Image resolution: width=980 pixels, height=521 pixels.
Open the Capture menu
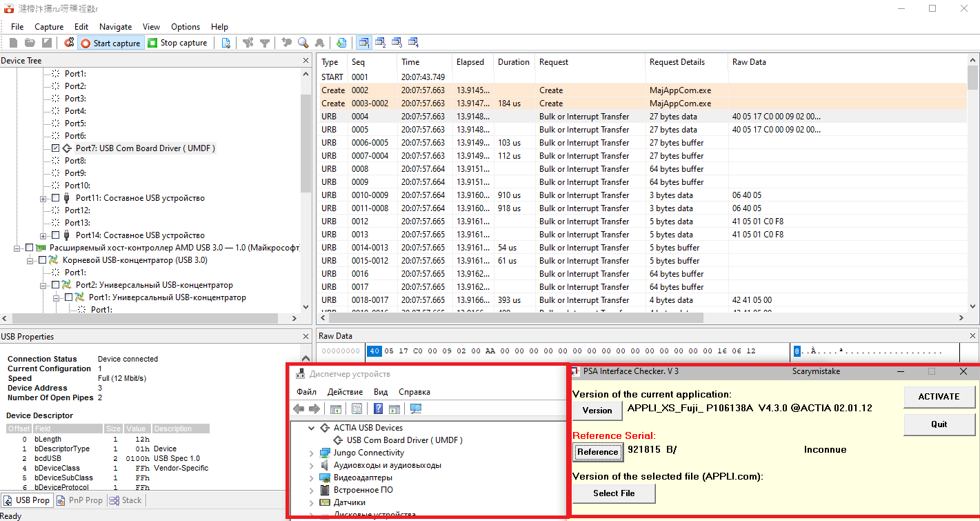(x=49, y=27)
